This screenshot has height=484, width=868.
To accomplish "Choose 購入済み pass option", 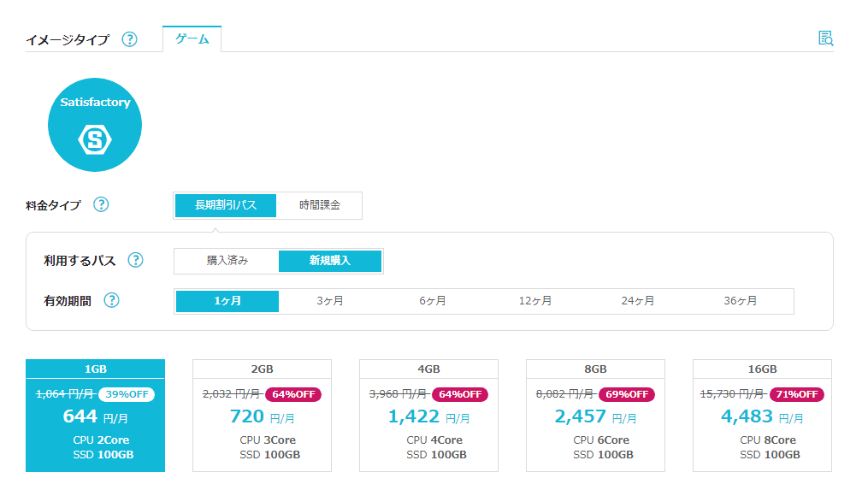I will (227, 261).
